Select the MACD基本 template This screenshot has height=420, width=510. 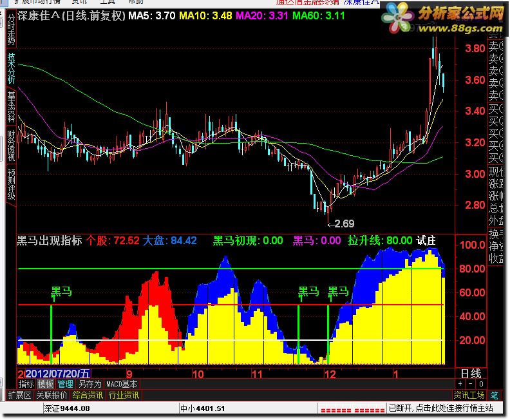[x=122, y=384]
